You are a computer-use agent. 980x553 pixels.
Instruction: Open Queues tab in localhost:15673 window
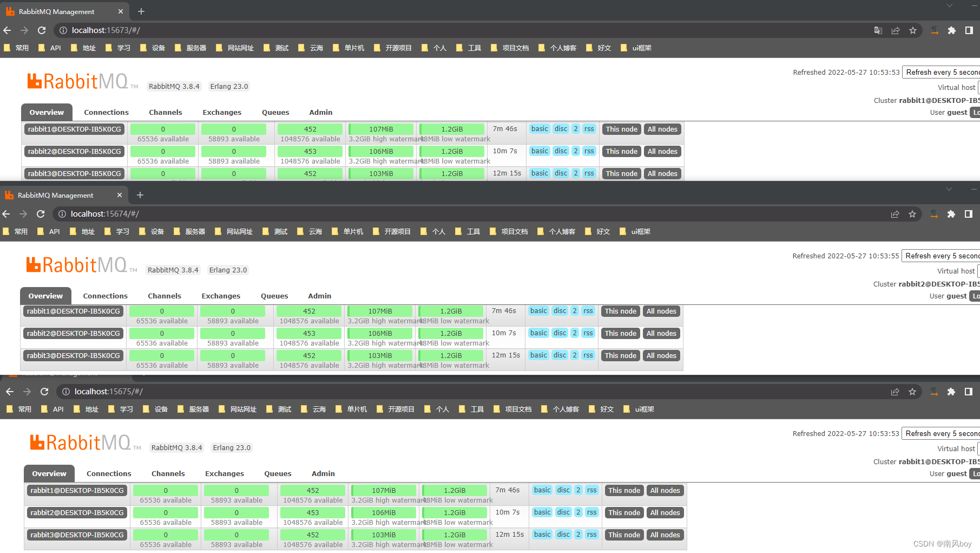pos(275,113)
